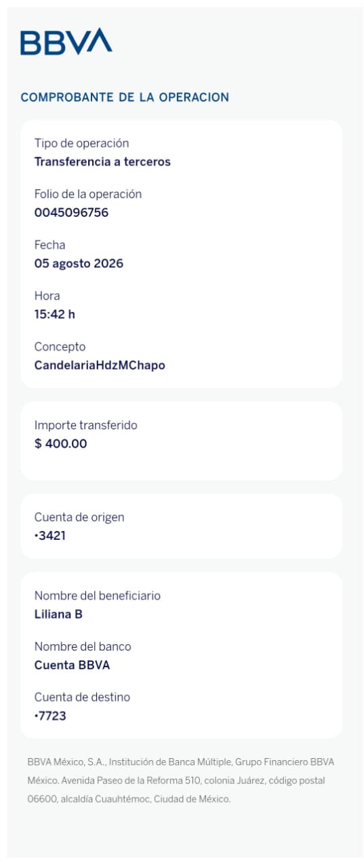Select the date 05 agosto 2026

click(79, 264)
